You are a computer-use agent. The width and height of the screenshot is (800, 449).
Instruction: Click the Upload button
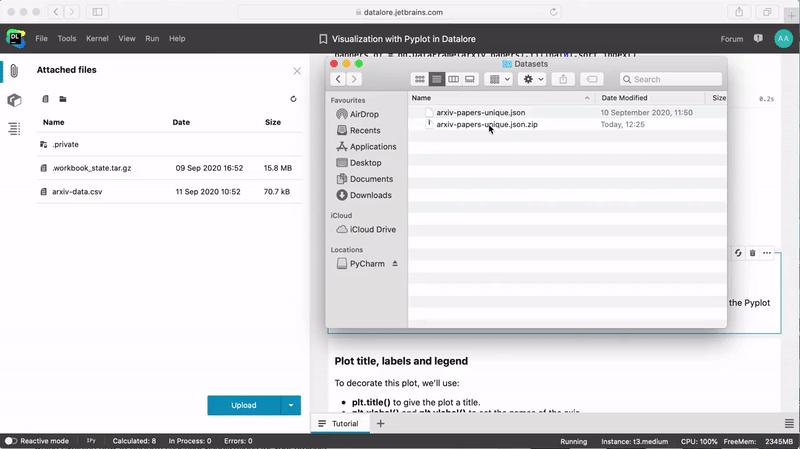[244, 405]
